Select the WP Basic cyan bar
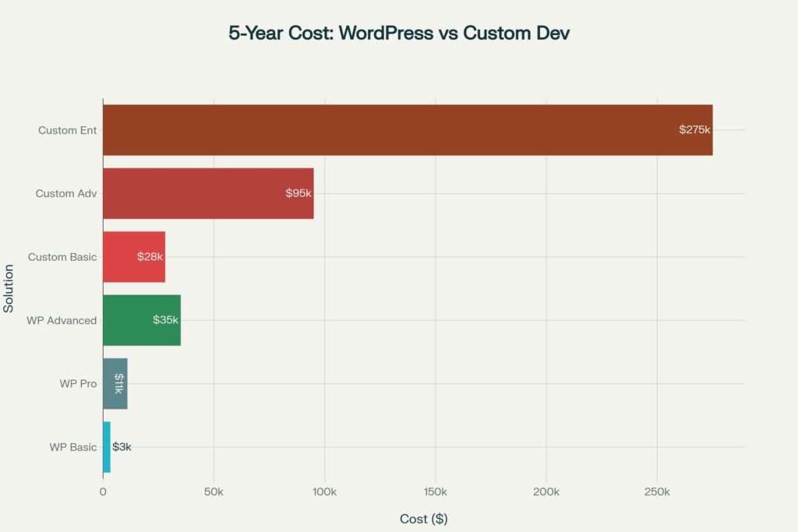798x532 pixels. click(106, 447)
